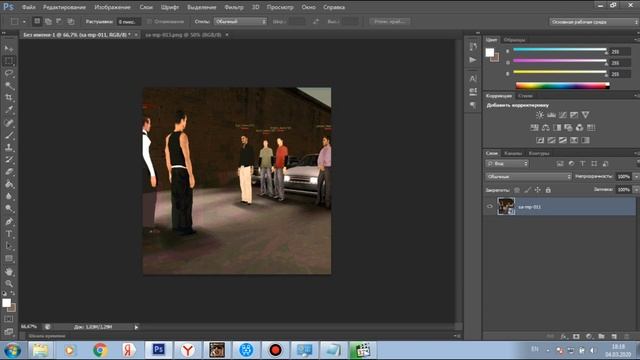The height and width of the screenshot is (360, 640).
Task: Toggle lock all padlock for the layer
Action: [548, 190]
